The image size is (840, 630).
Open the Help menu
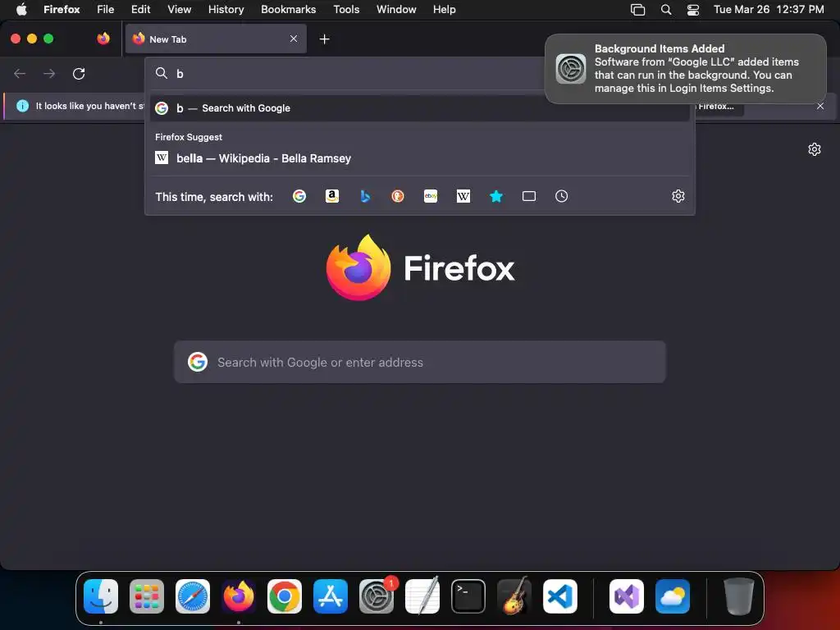(444, 9)
